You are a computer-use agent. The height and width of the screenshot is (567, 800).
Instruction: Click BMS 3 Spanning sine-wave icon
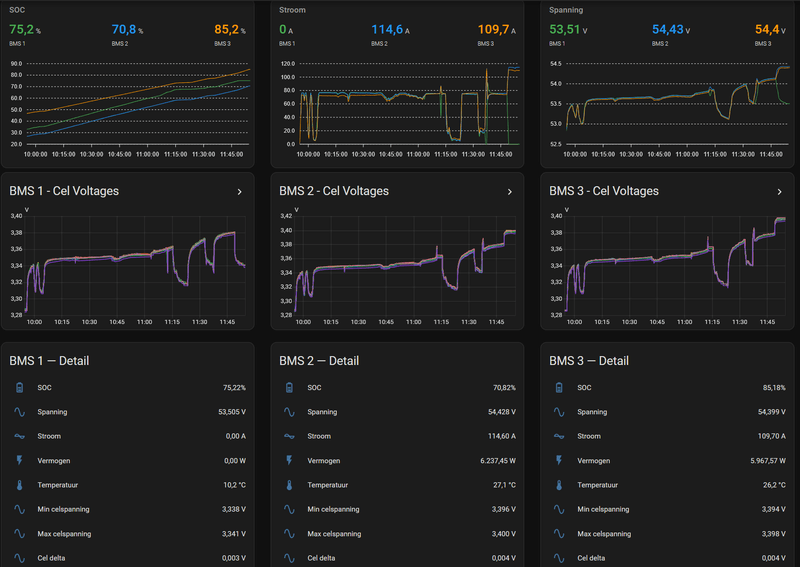(559, 412)
